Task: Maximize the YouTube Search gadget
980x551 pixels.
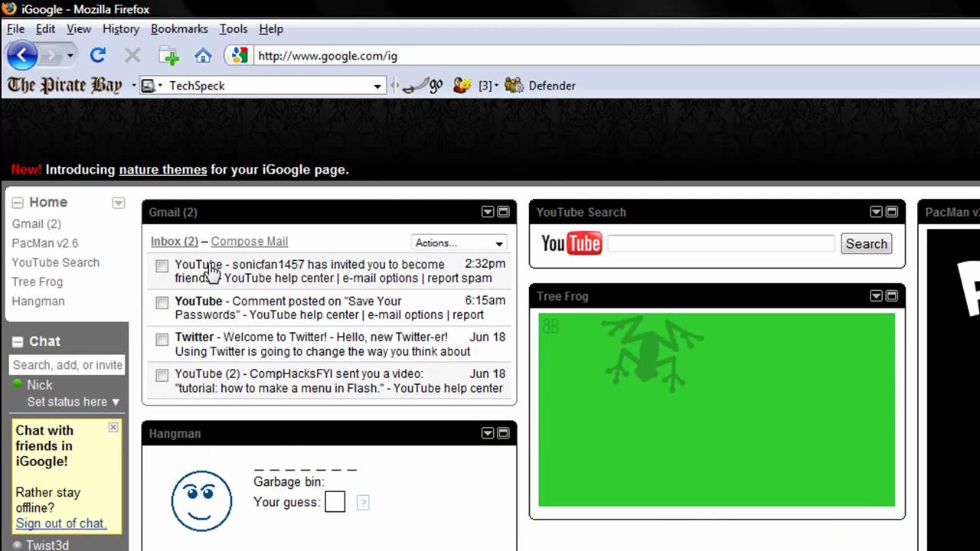Action: 892,212
